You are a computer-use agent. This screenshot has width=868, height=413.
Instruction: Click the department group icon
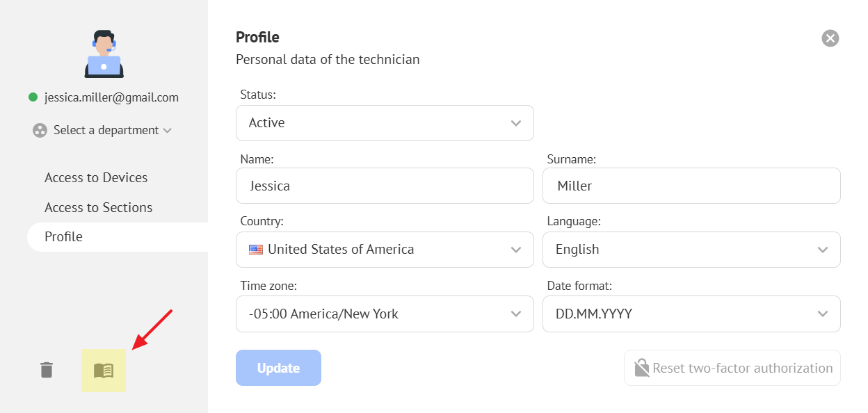(40, 130)
